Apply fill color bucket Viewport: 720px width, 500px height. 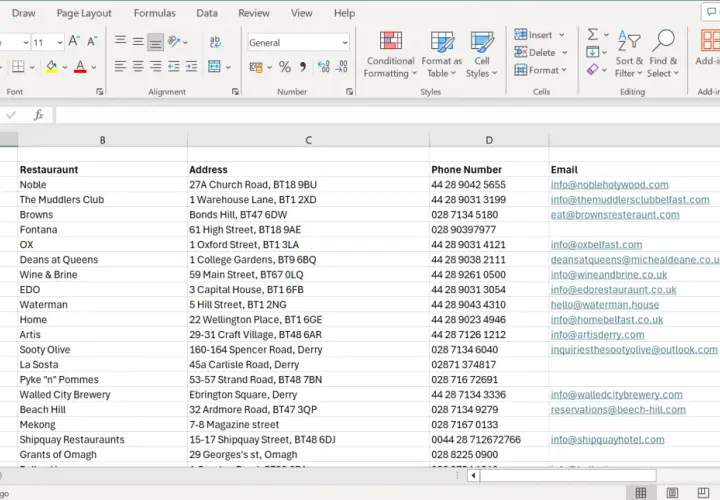51,67
